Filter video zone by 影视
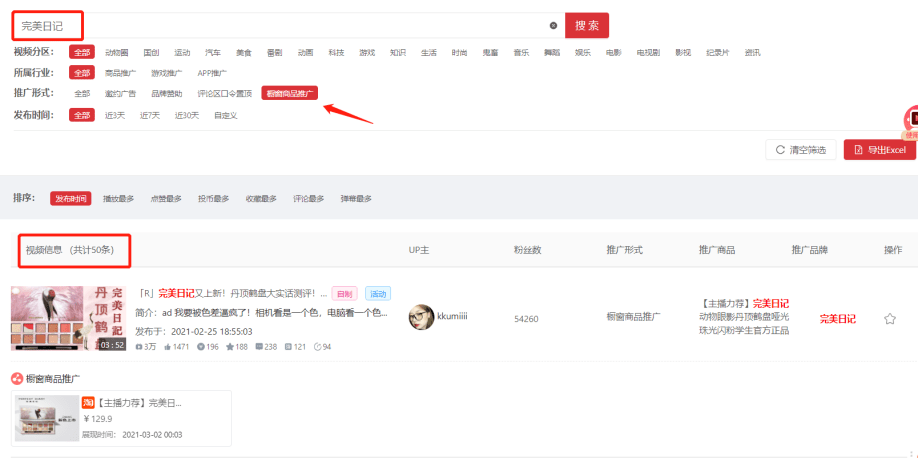Viewport: 918px width, 458px height. (683, 52)
